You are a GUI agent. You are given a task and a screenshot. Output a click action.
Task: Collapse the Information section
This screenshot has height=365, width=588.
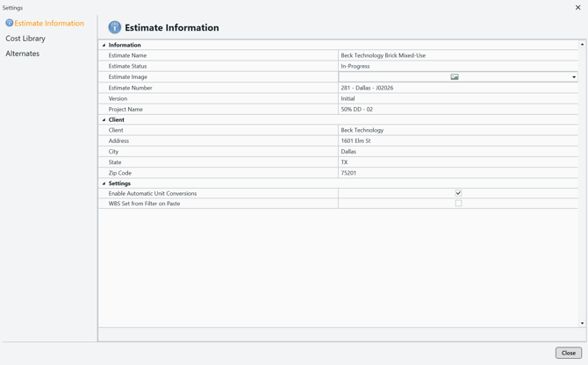click(x=104, y=45)
